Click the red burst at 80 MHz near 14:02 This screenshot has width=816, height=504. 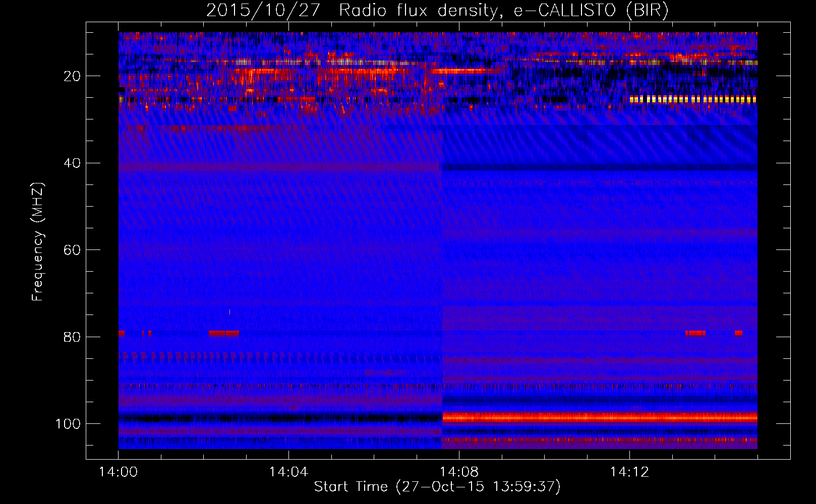point(223,333)
